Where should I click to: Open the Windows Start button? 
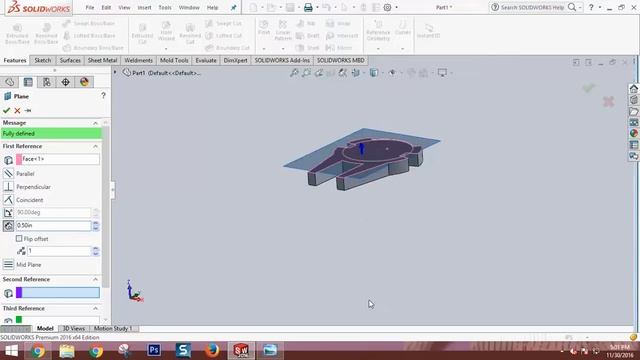coord(11,351)
